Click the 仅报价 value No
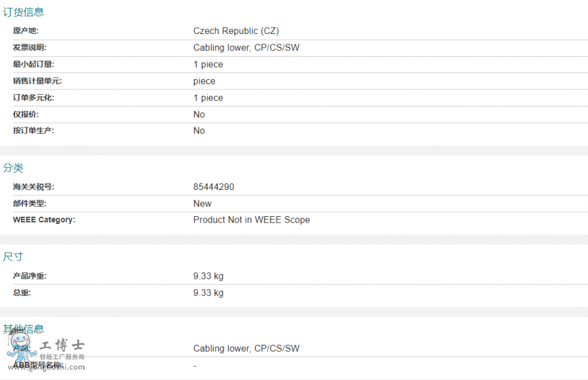 199,114
